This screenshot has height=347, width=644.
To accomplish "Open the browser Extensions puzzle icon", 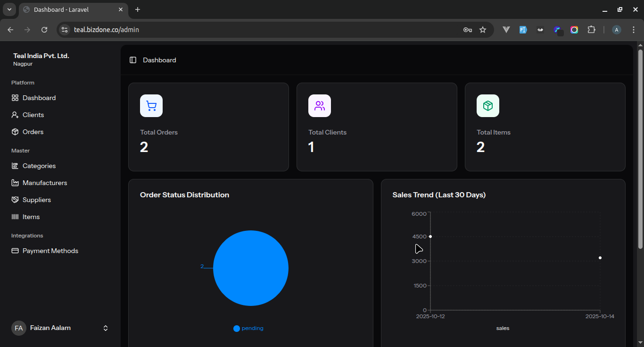I will tap(591, 30).
